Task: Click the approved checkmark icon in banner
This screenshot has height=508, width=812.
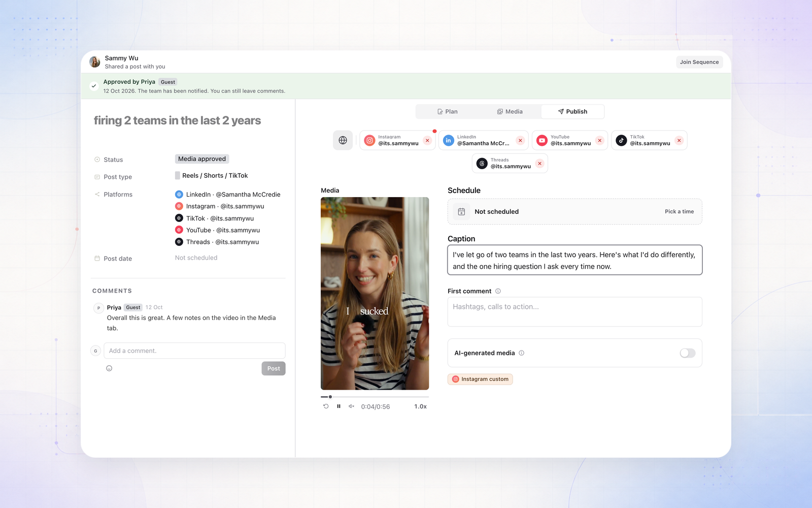Action: [x=94, y=86]
